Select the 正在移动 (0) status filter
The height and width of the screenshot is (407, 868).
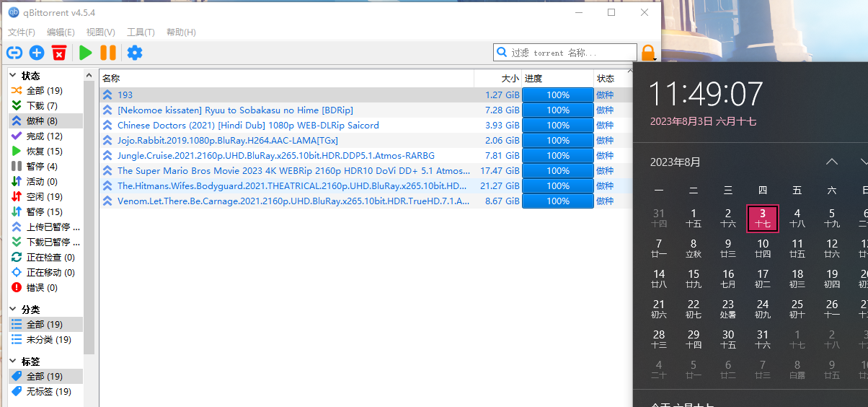45,273
